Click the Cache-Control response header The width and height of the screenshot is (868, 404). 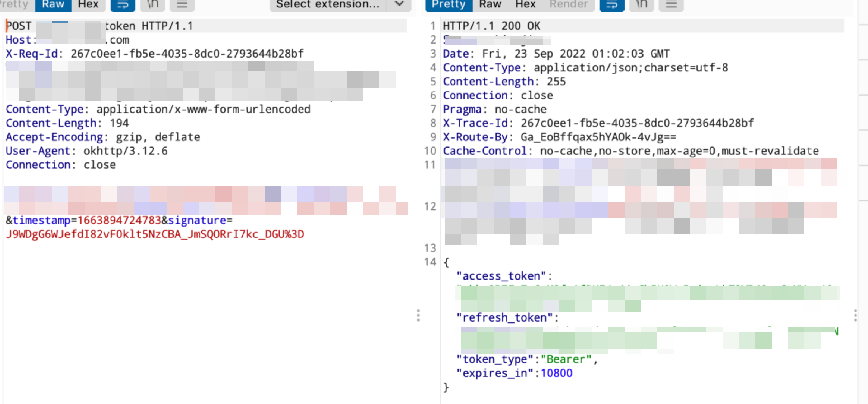pyautogui.click(x=630, y=151)
